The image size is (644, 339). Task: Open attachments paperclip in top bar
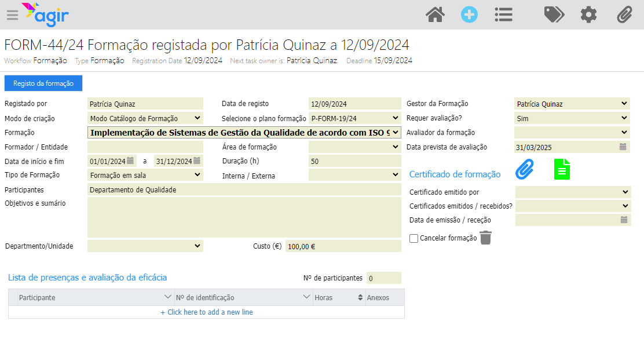pyautogui.click(x=625, y=15)
